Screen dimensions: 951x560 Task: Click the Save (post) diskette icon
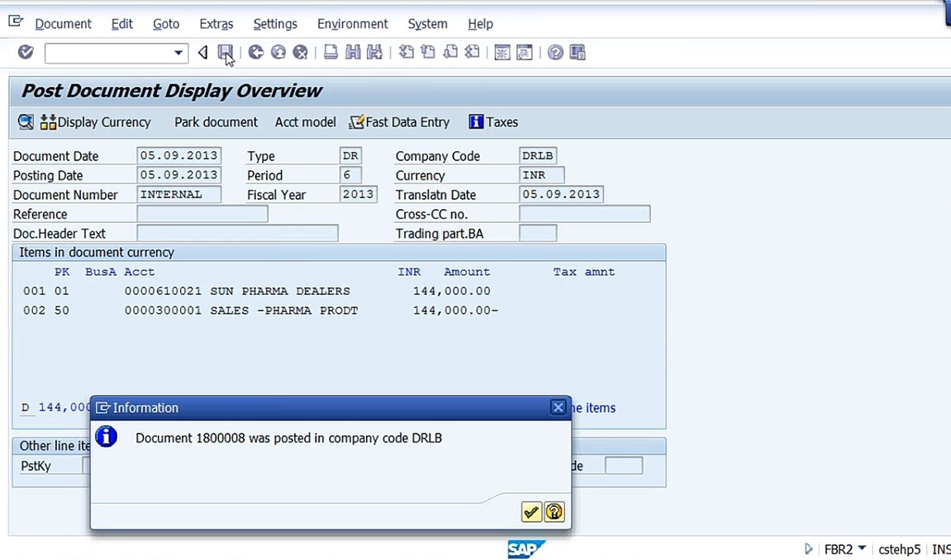pyautogui.click(x=225, y=52)
